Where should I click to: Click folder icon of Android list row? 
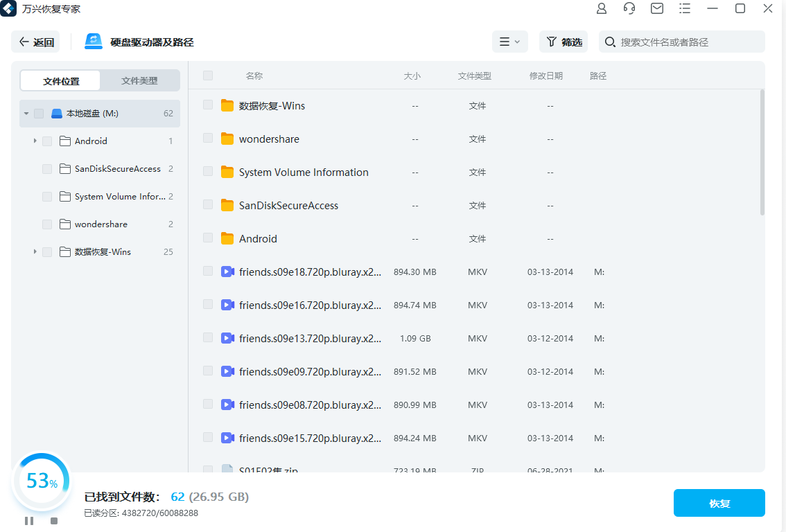click(x=227, y=238)
